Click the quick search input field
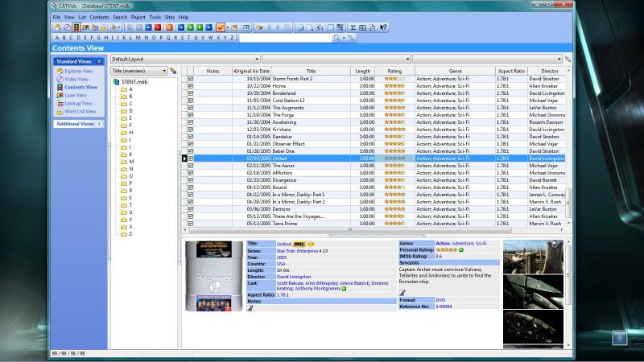Screen dimensions: 644x362 tap(286, 38)
